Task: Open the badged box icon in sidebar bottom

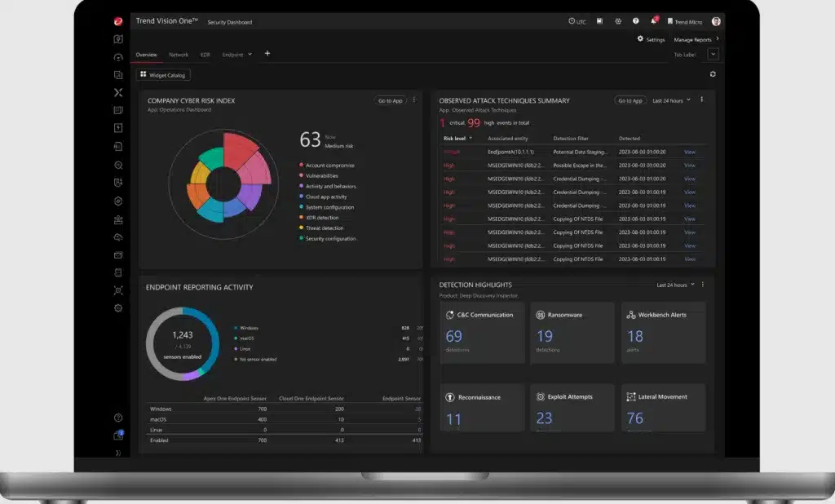Action: coord(118,435)
